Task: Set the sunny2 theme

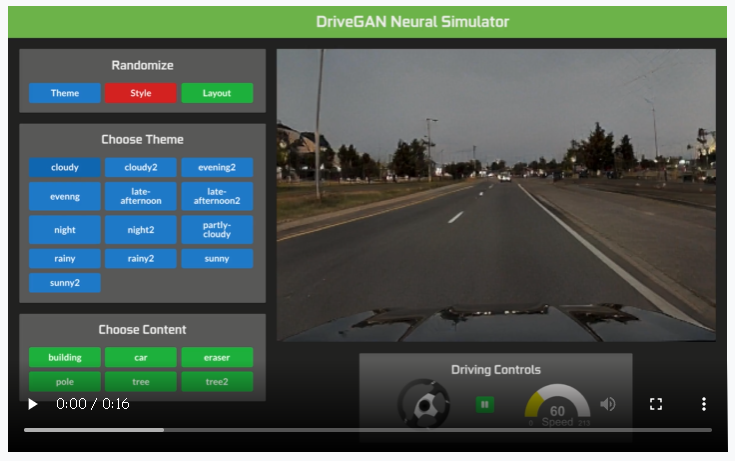Action: (x=65, y=283)
